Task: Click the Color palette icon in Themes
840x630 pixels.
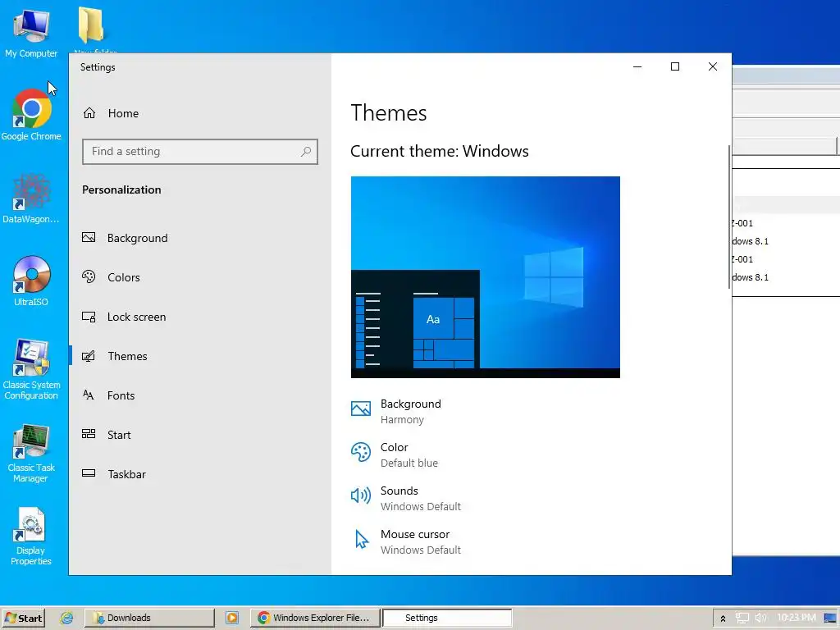Action: pyautogui.click(x=361, y=452)
